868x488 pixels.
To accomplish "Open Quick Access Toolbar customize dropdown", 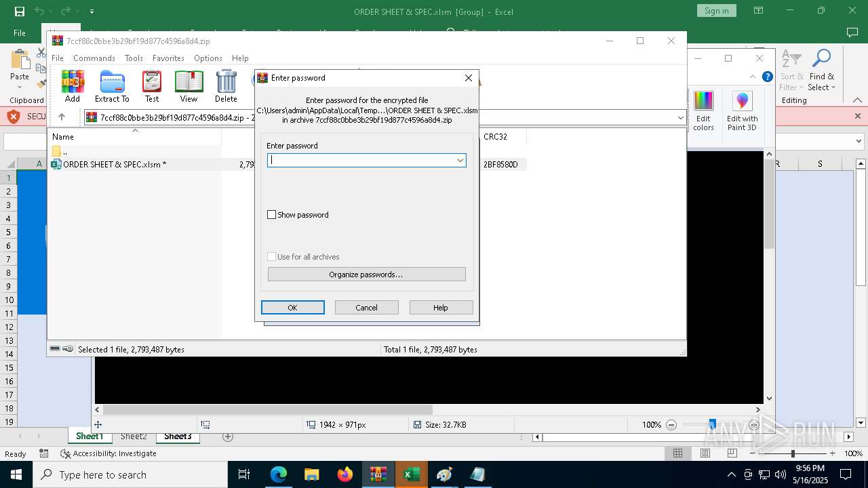I will point(92,12).
